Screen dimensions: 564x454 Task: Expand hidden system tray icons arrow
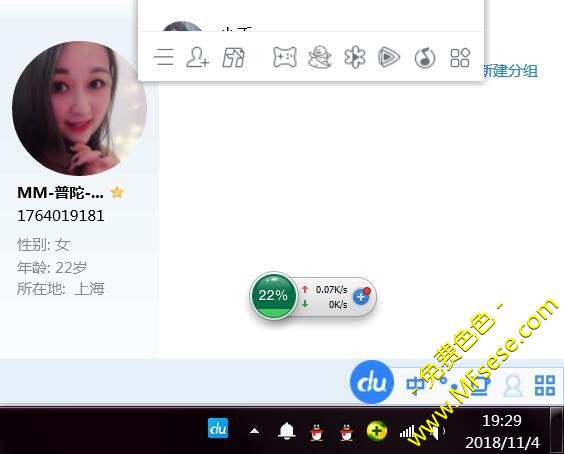(x=254, y=431)
